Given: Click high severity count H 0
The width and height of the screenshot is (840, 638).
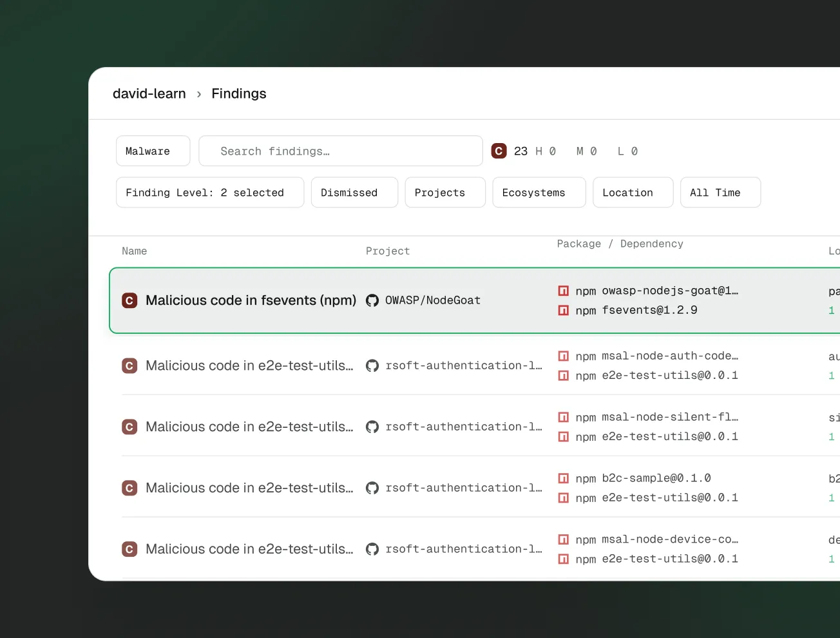Looking at the screenshot, I should click(x=546, y=151).
